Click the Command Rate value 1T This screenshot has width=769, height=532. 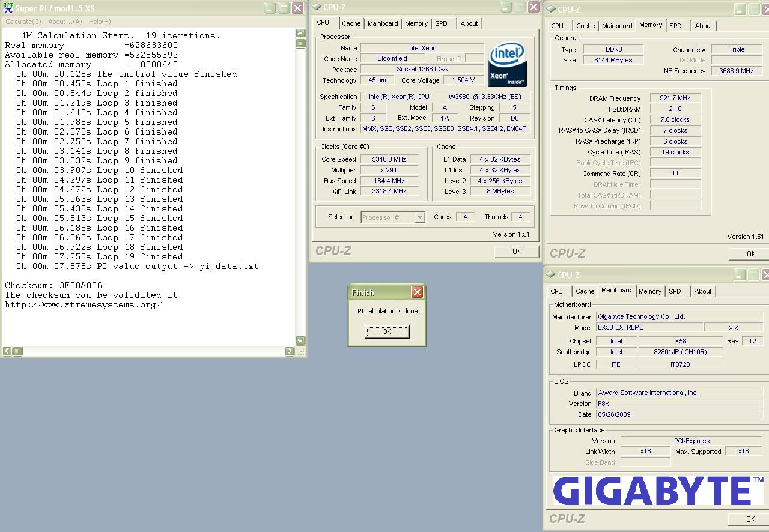click(x=675, y=173)
